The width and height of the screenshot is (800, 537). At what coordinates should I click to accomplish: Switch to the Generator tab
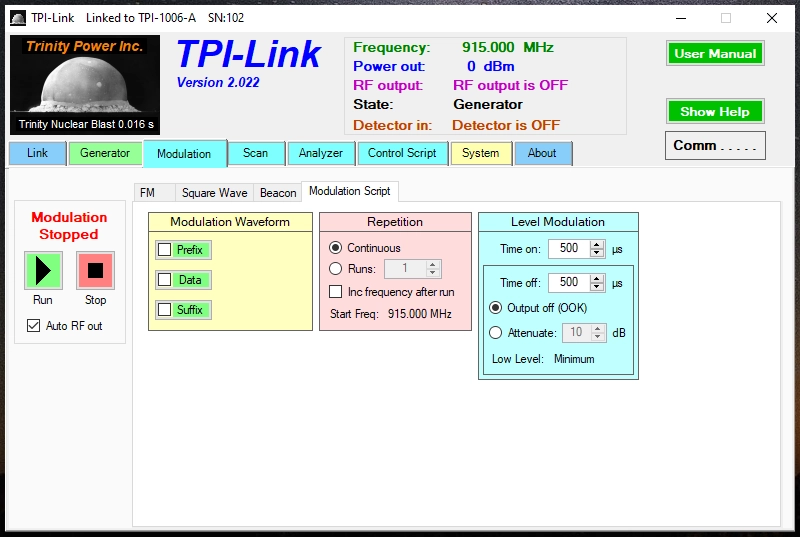tap(105, 153)
